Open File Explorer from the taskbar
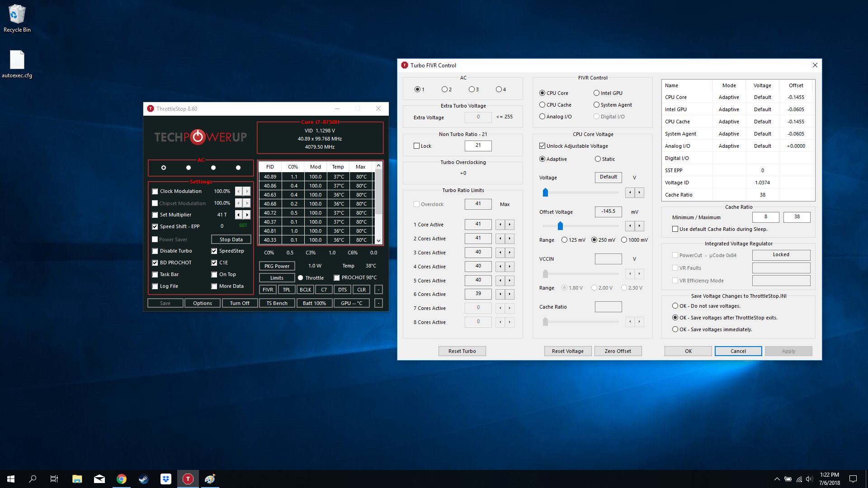 [x=77, y=479]
